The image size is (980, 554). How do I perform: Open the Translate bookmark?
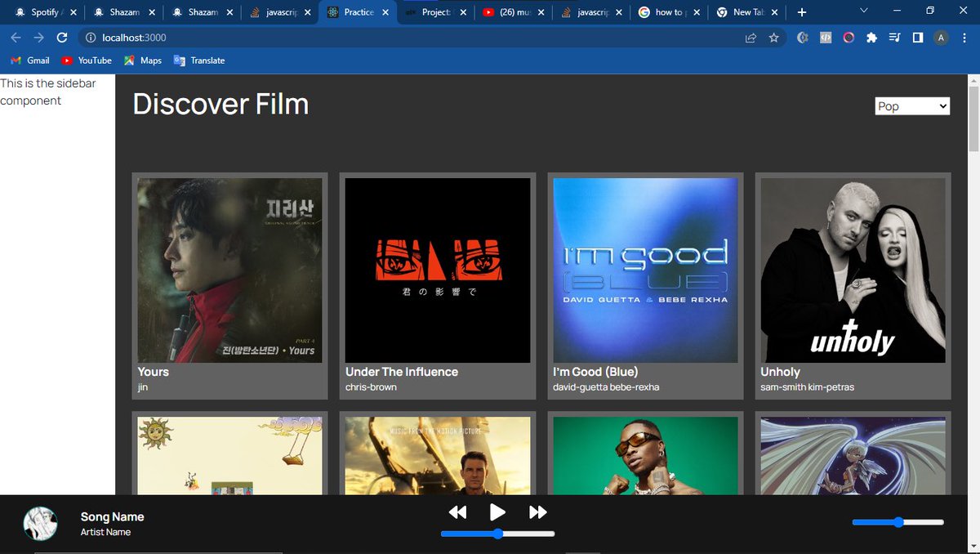click(199, 60)
